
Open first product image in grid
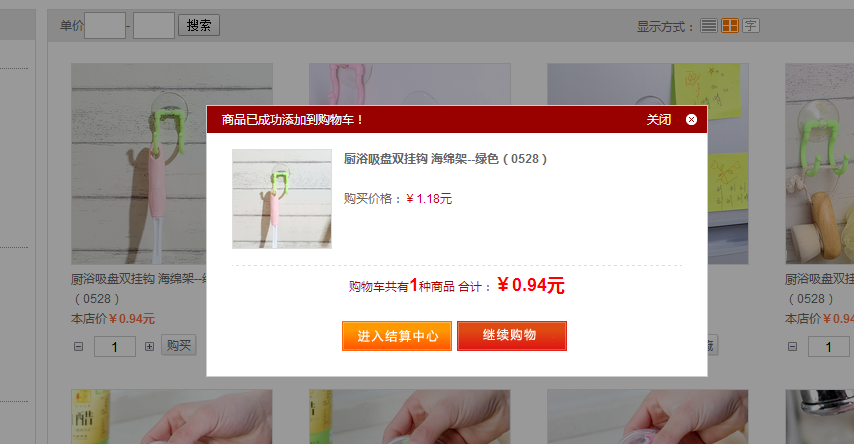point(172,163)
